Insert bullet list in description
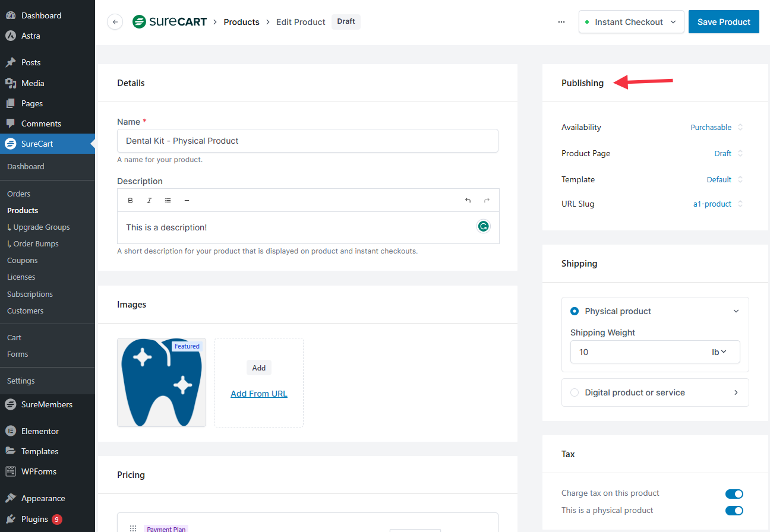This screenshot has width=770, height=532. 168,201
